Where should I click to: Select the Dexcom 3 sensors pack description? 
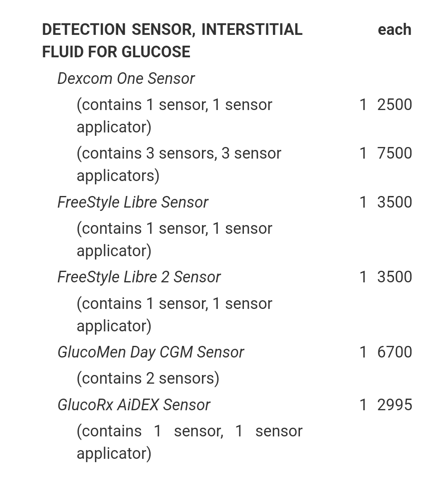coord(179,164)
